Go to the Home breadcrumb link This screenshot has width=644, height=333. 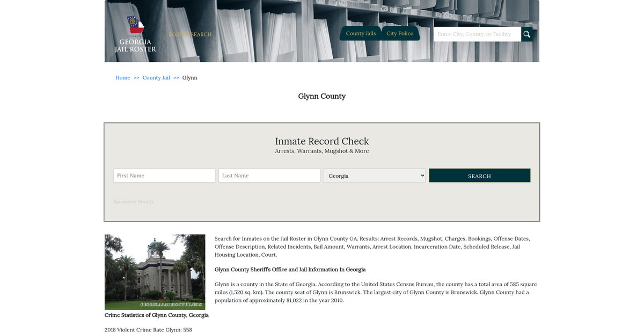[123, 78]
